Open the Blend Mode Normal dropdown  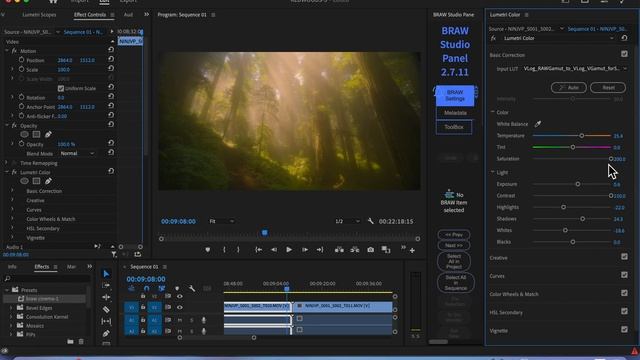(78, 153)
